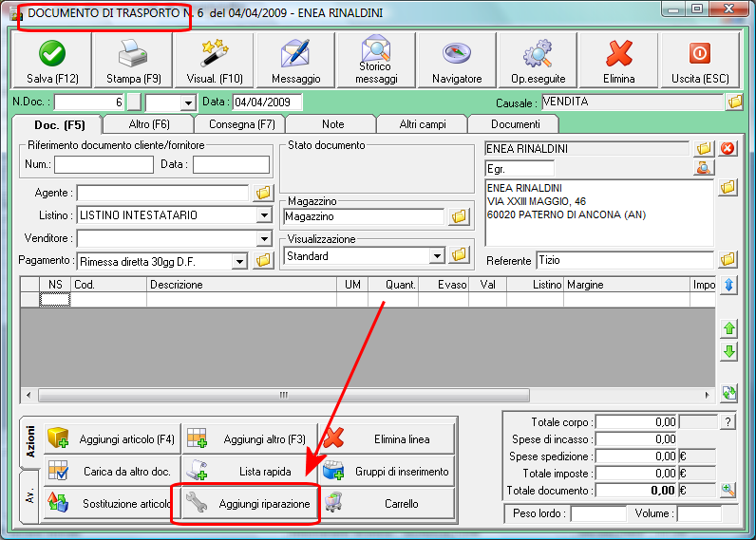Expand the Venditore dropdown

tap(264, 238)
